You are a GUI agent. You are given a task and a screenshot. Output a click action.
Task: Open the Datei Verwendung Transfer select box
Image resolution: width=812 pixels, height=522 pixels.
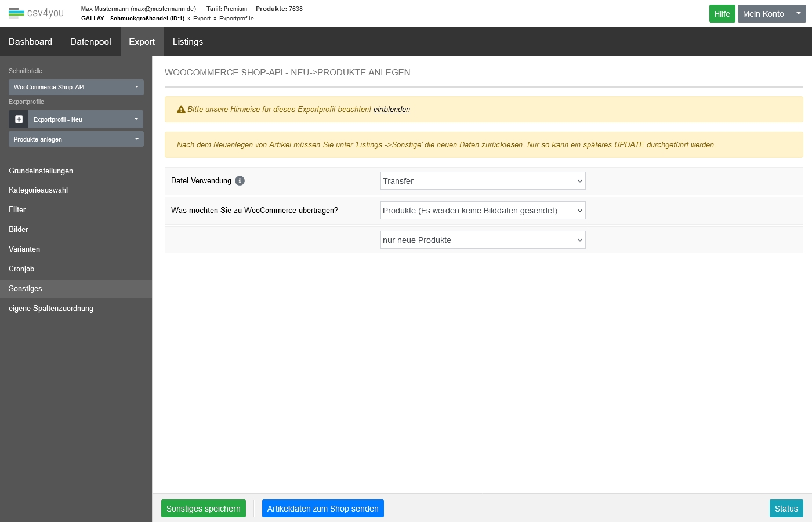click(483, 181)
